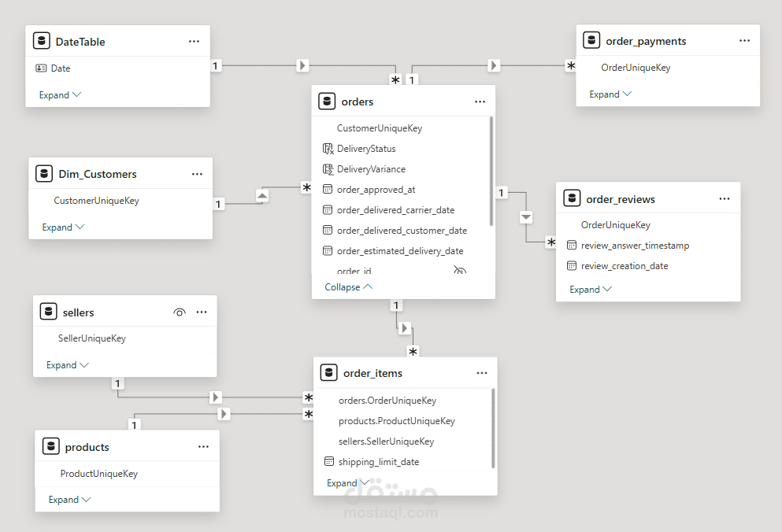Open the products table more options
782x532 pixels.
coord(203,447)
